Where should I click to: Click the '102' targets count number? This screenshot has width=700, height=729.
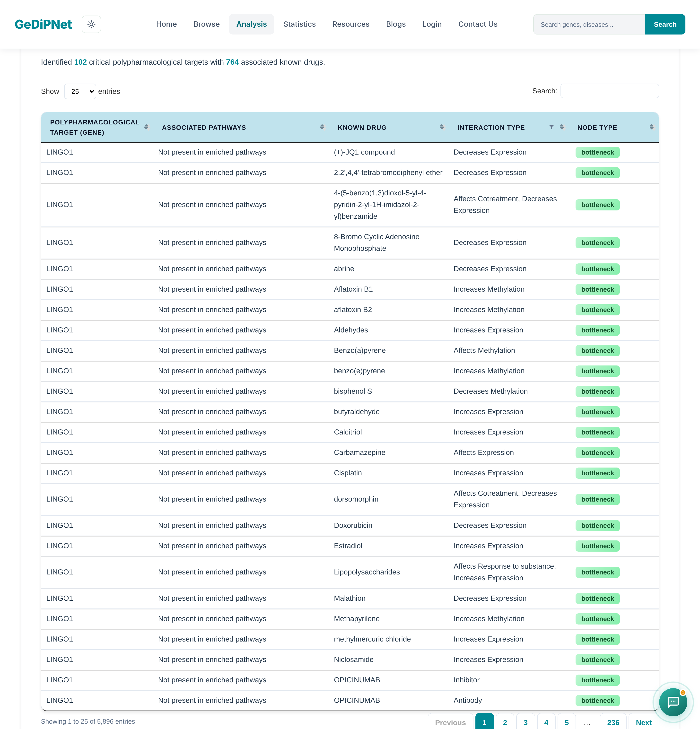[80, 62]
